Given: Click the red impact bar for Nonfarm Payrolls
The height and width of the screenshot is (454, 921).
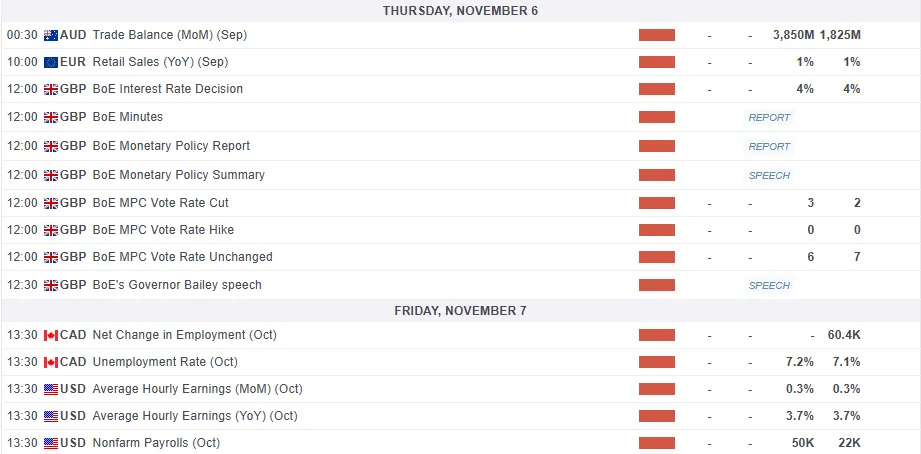Looking at the screenshot, I should pyautogui.click(x=657, y=443).
